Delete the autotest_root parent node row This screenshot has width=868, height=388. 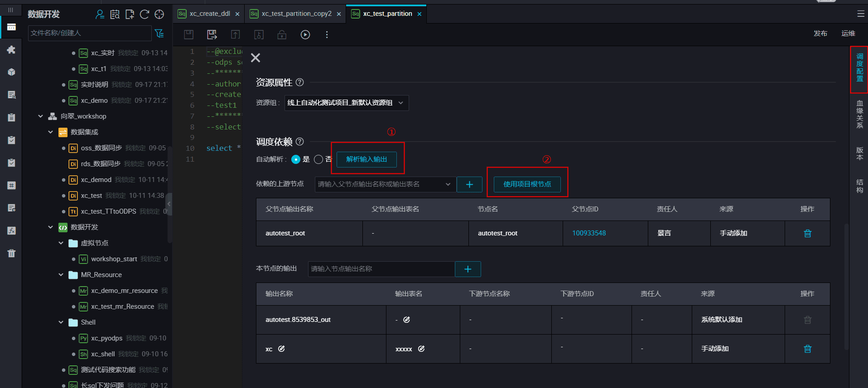(807, 233)
